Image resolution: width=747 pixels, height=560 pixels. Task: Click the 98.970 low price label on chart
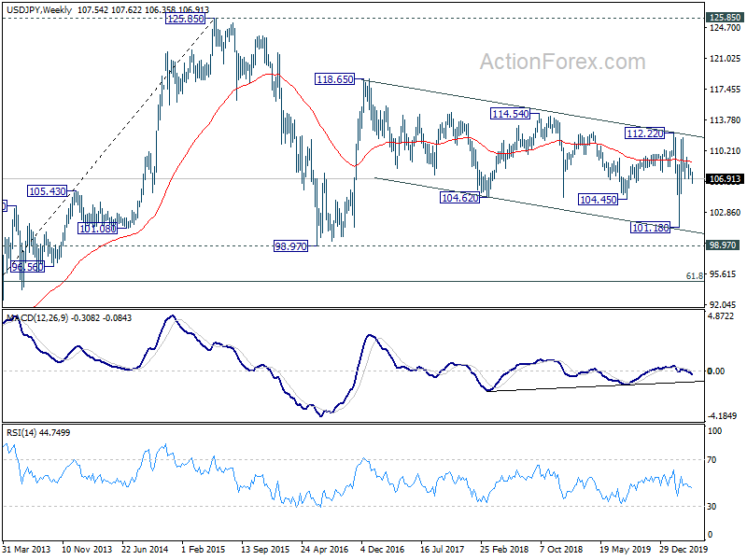pos(290,246)
